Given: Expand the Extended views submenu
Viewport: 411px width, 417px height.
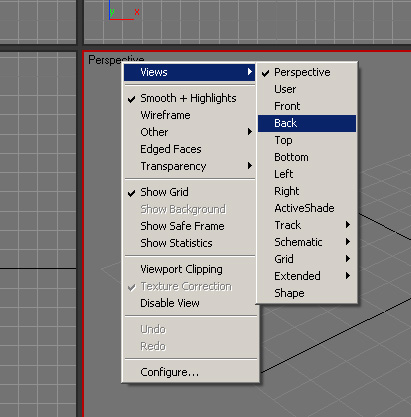Looking at the screenshot, I should (307, 276).
